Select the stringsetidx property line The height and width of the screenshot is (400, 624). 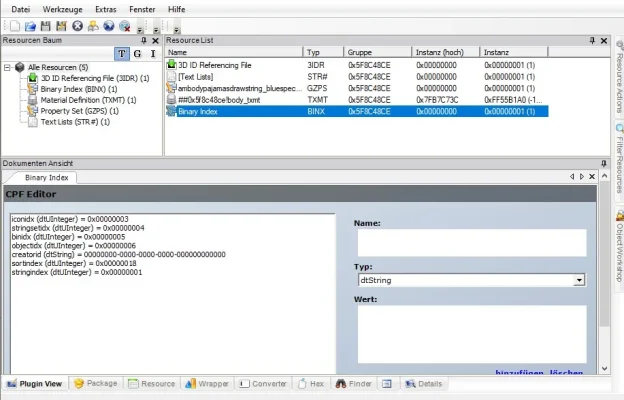pos(78,228)
